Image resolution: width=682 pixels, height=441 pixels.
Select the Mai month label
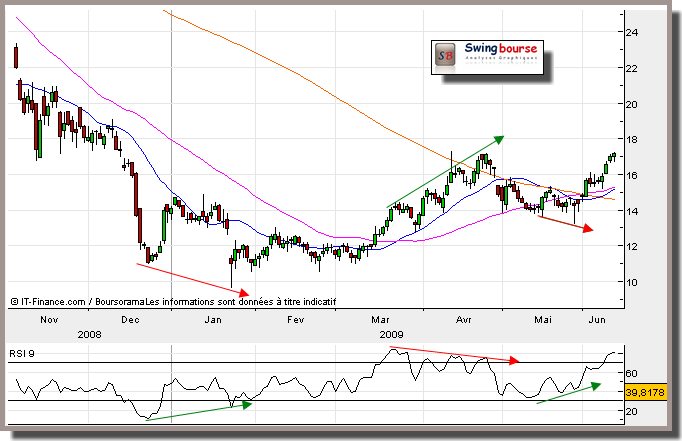point(543,320)
